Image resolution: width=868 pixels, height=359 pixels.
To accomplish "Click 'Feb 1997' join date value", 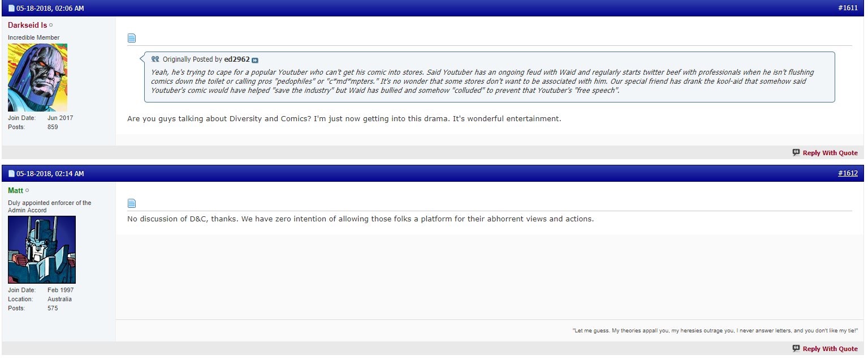I will [x=61, y=290].
